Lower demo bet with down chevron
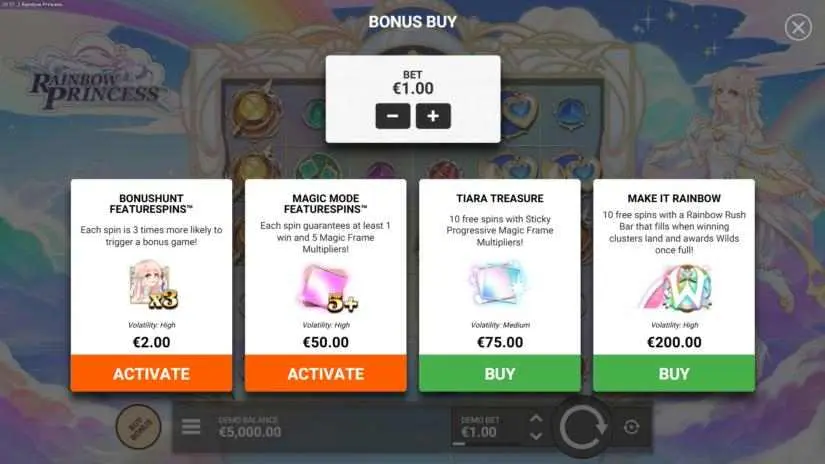The image size is (825, 464). [536, 436]
